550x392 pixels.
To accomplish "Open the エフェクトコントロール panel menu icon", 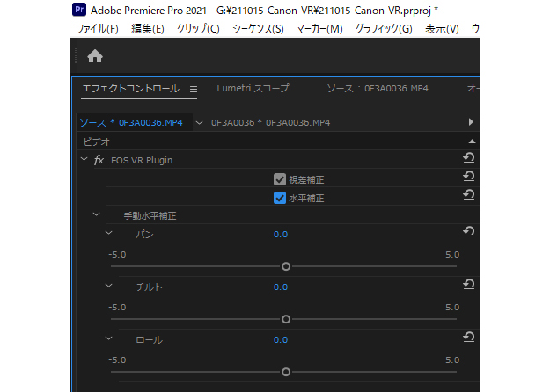I will tap(194, 89).
